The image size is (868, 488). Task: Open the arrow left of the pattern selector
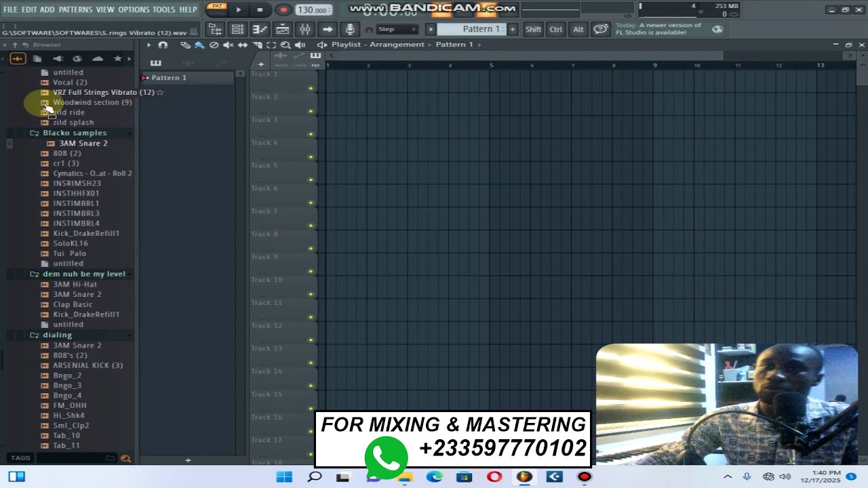pos(431,29)
